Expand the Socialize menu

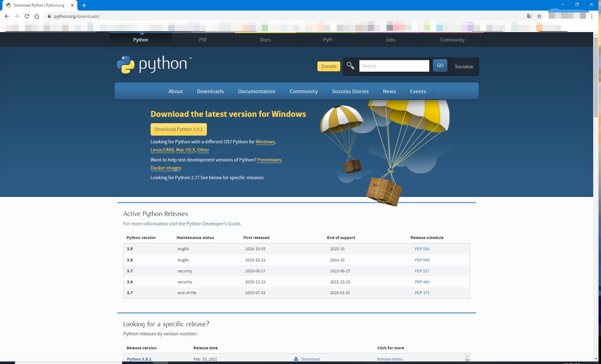464,66
